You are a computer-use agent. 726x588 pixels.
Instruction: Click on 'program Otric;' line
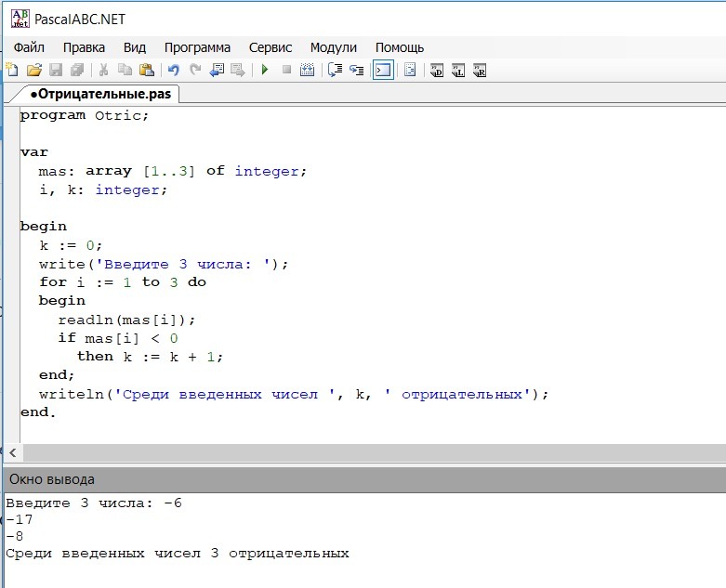(85, 115)
